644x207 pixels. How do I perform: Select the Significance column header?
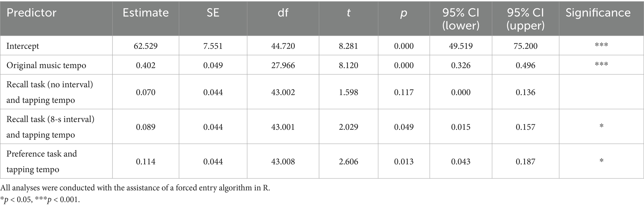[x=598, y=13]
